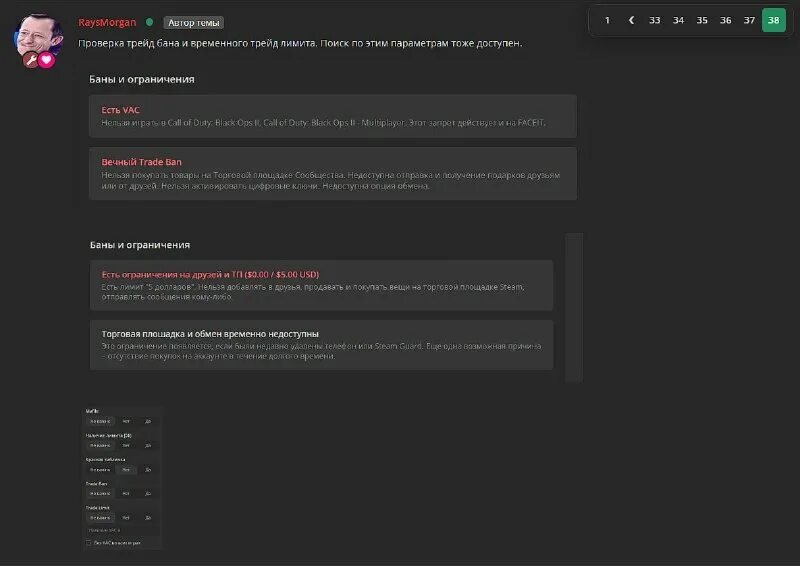Screen dimensions: 800x566
Task: Click the vertical scrollbar beside the second bans panel
Action: pos(574,307)
